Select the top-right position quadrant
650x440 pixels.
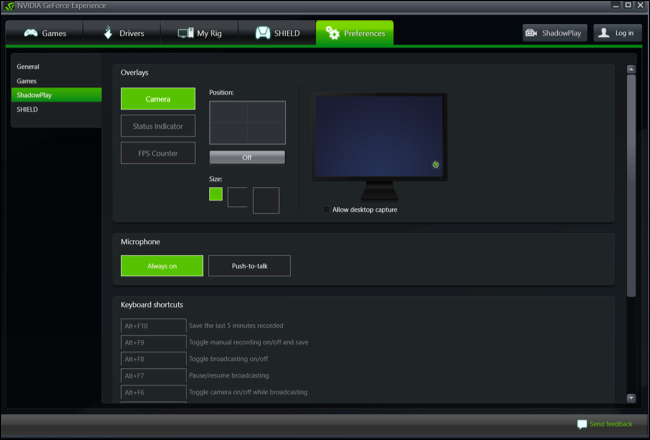tap(266, 112)
